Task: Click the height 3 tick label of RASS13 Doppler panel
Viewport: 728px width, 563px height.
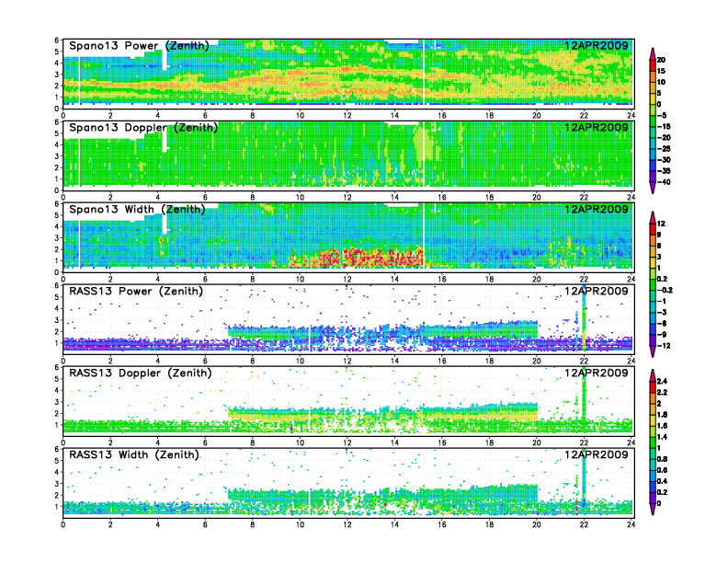Action: click(x=57, y=402)
